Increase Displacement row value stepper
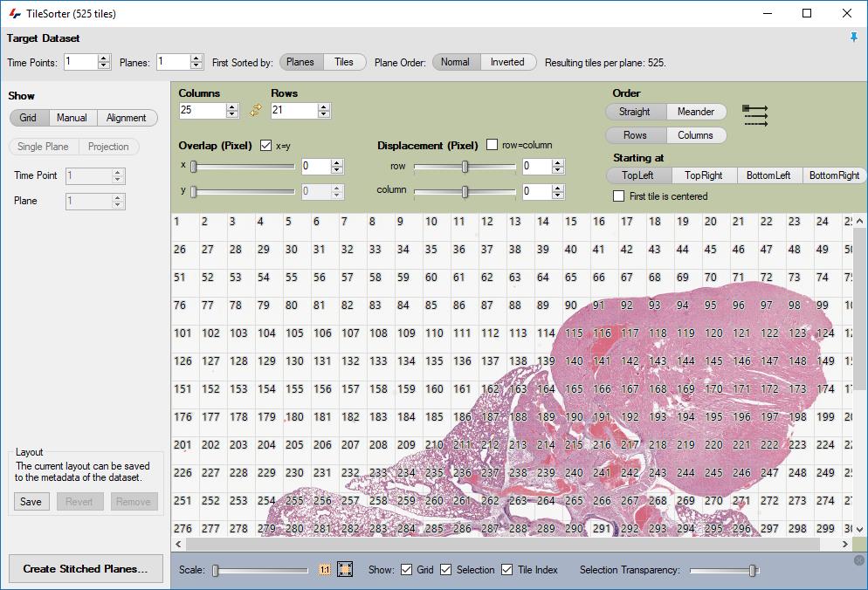This screenshot has height=590, width=868. pyautogui.click(x=558, y=162)
